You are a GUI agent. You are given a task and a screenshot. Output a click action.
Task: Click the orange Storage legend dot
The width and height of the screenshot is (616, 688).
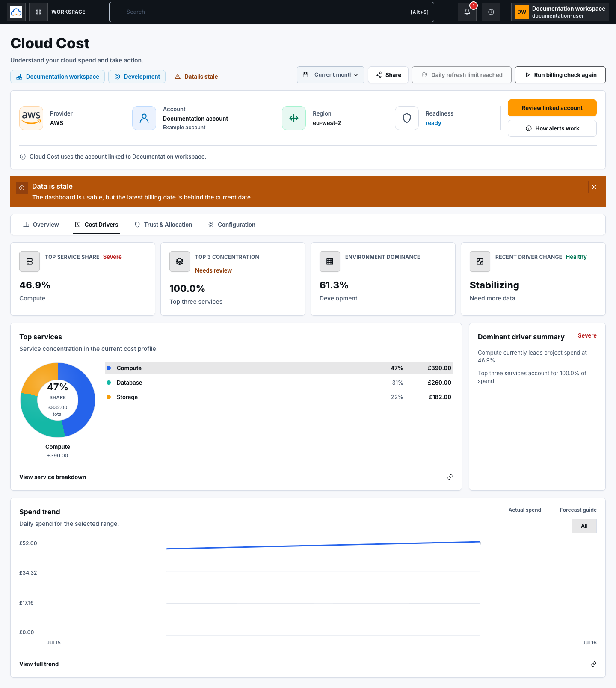click(109, 397)
